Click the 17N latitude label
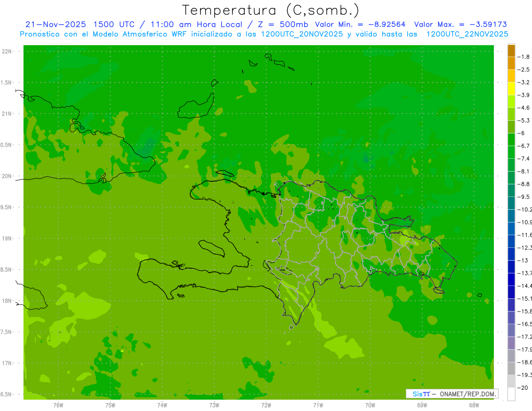 click(x=7, y=363)
